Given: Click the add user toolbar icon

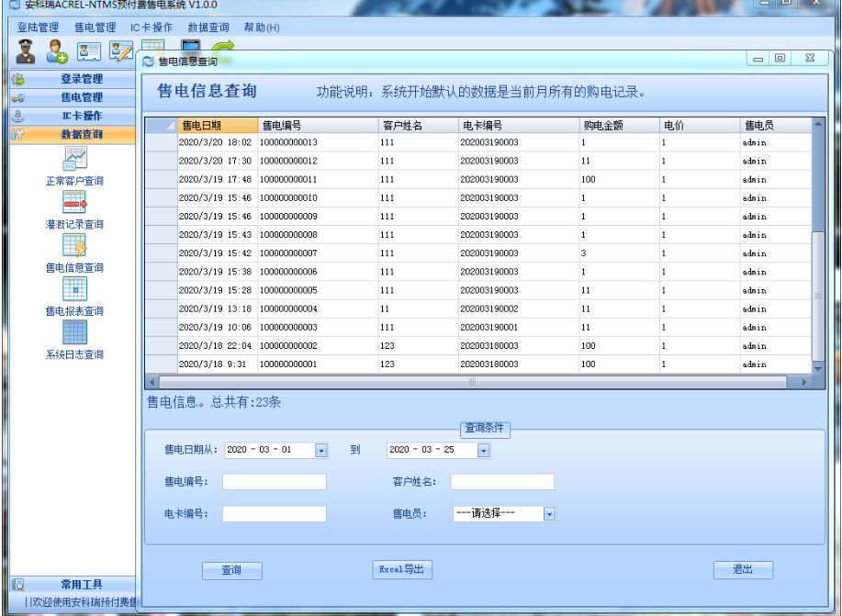Looking at the screenshot, I should (57, 51).
